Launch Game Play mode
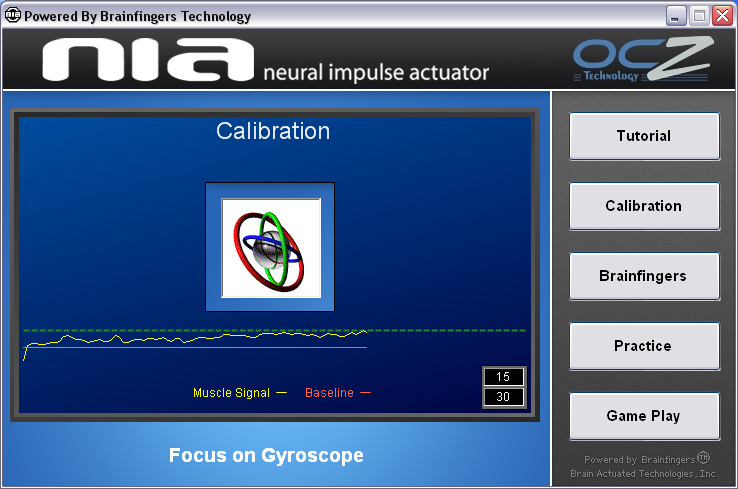 pos(644,416)
